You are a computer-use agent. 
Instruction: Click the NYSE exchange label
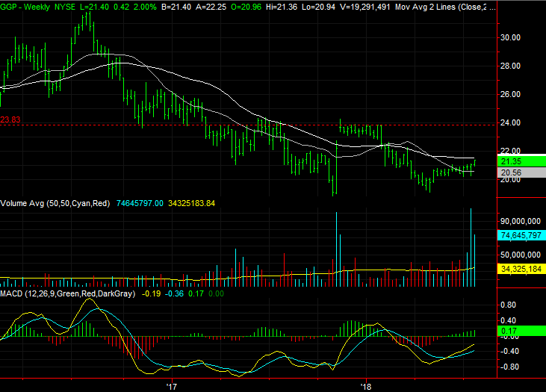click(x=65, y=7)
